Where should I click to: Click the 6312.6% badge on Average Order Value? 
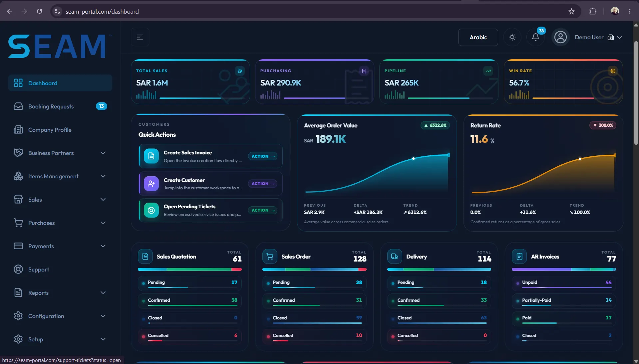435,125
